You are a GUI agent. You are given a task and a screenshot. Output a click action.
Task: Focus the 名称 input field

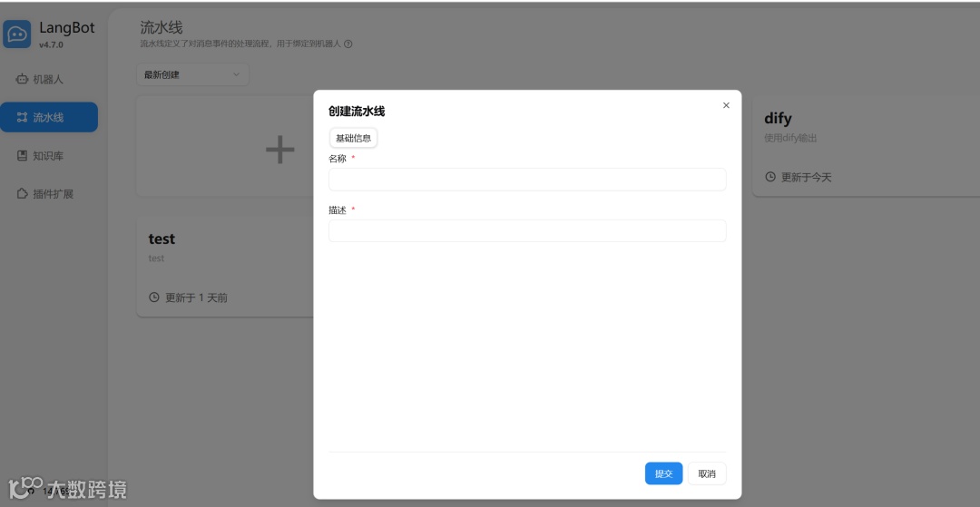[527, 180]
